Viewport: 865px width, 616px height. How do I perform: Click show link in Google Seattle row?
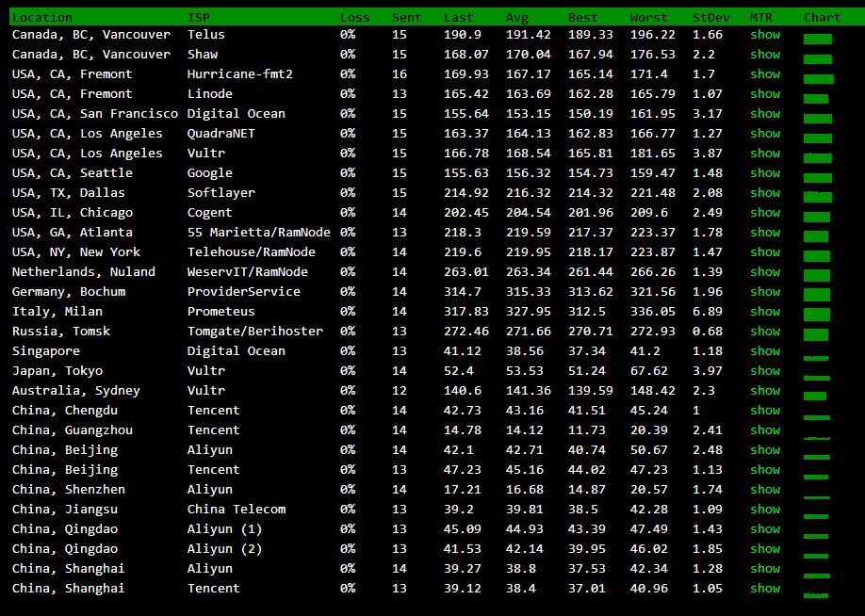pyautogui.click(x=764, y=173)
